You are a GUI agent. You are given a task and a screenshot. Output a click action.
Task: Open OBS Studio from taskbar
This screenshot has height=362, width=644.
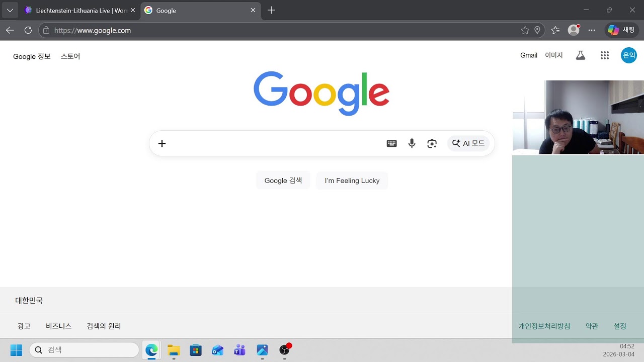(285, 350)
